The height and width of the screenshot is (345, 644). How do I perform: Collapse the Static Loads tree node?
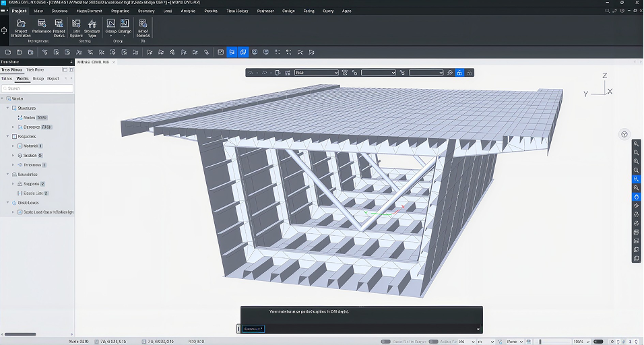pos(7,202)
